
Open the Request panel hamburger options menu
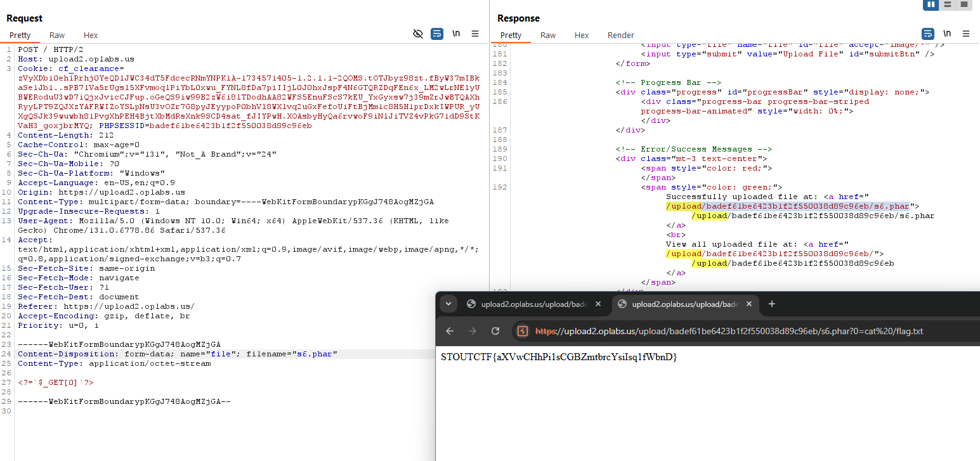[x=475, y=34]
